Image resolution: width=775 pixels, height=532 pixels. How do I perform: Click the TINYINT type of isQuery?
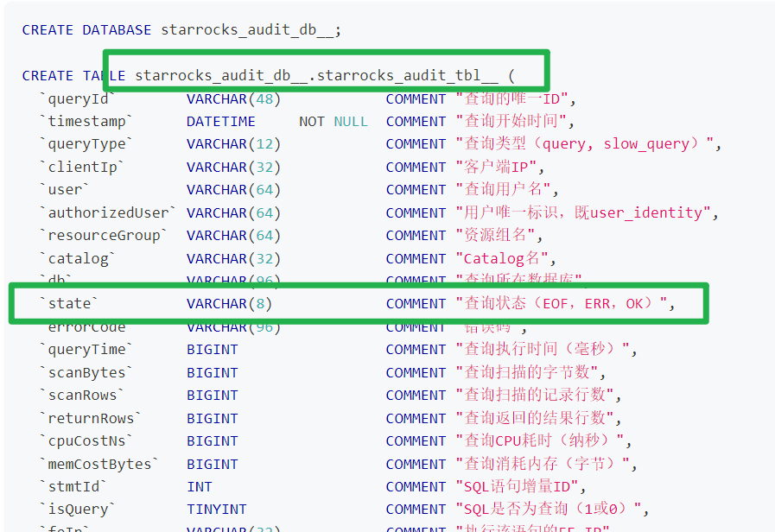[x=216, y=509]
